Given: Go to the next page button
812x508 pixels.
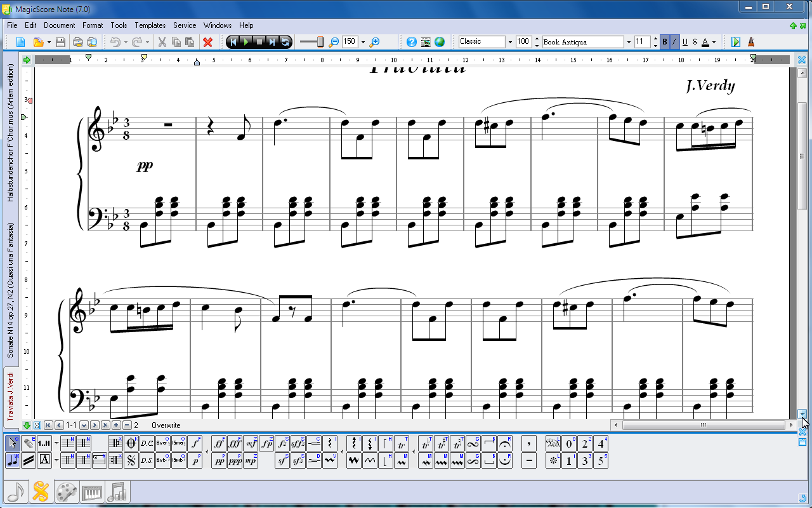Looking at the screenshot, I should (x=95, y=425).
